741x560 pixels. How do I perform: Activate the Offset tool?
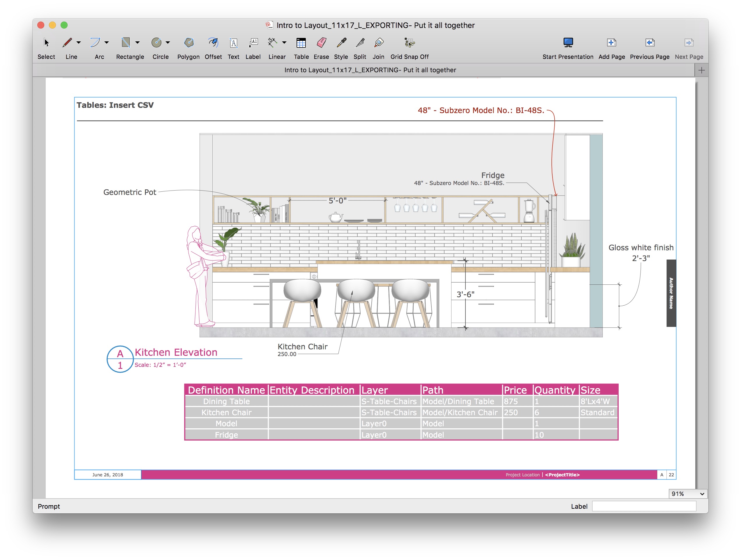tap(213, 43)
